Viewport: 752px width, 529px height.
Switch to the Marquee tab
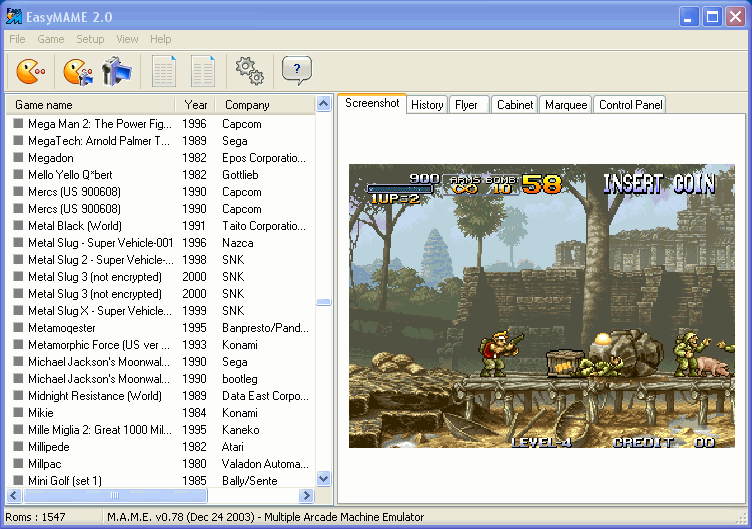pyautogui.click(x=566, y=105)
